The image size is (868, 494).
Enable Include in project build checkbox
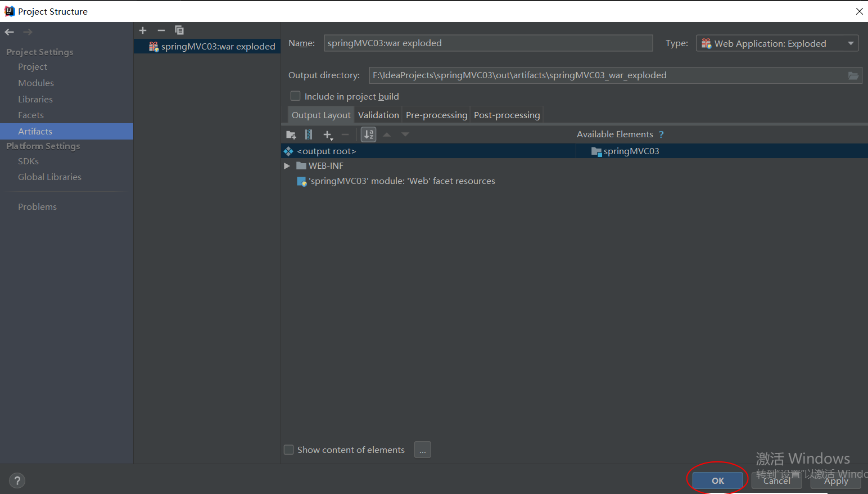click(295, 96)
